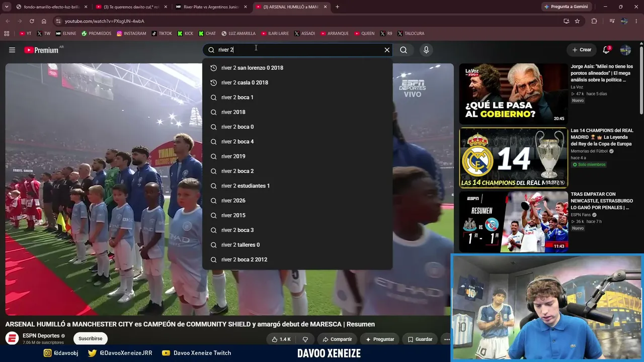Reload the page in browser
644x362 pixels.
(x=32, y=21)
